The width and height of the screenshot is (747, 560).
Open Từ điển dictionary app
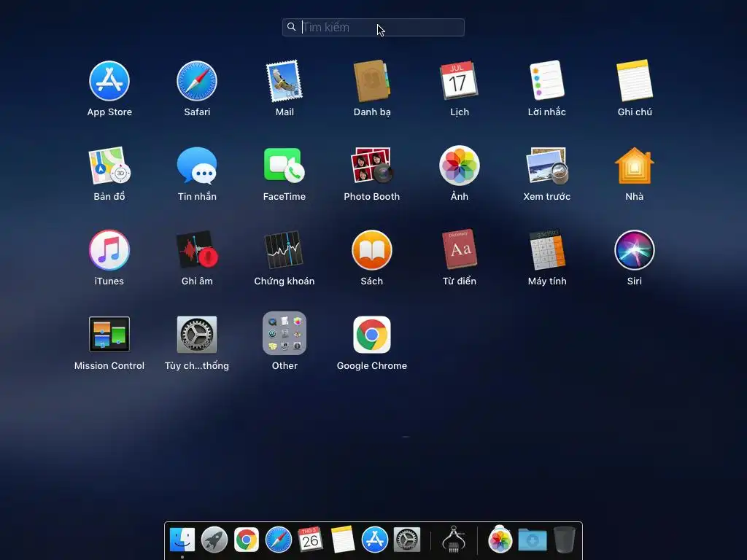[460, 250]
